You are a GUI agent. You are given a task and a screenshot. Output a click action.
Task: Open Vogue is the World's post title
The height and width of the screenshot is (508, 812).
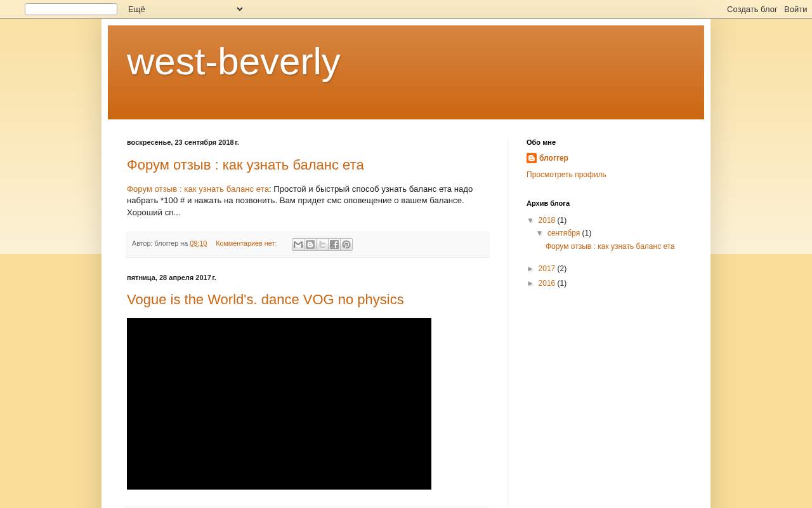[265, 300]
